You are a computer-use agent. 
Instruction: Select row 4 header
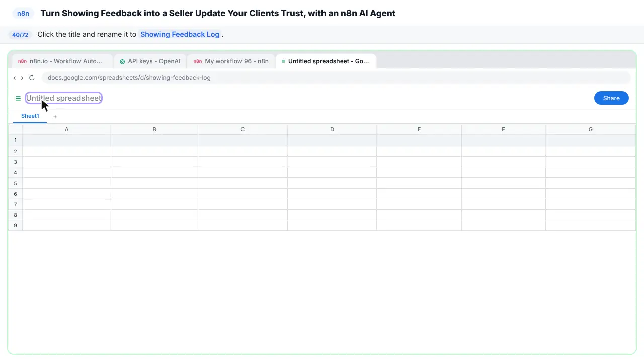pyautogui.click(x=16, y=172)
